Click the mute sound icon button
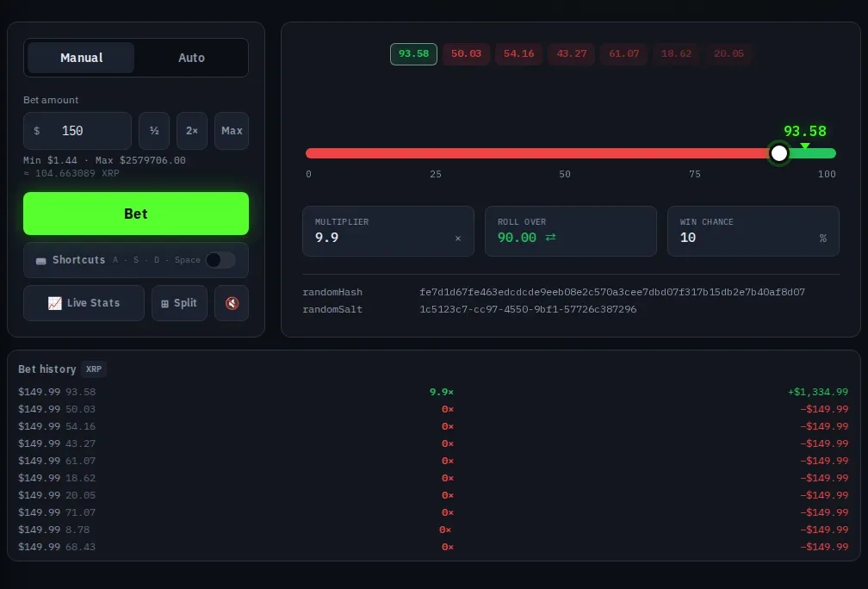Image resolution: width=868 pixels, height=589 pixels. pos(232,303)
